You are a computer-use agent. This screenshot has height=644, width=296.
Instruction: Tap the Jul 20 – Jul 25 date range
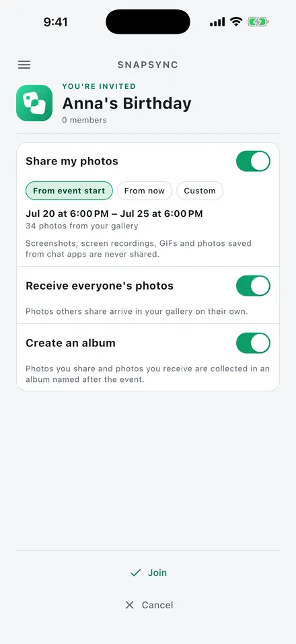[114, 214]
